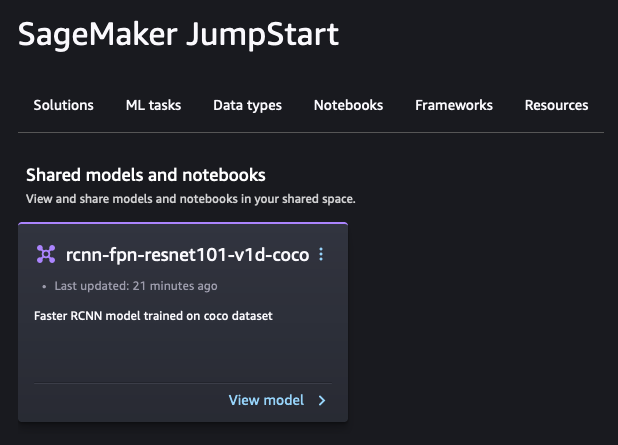Click the bullet dot before Last updated
The width and height of the screenshot is (618, 445).
(44, 287)
